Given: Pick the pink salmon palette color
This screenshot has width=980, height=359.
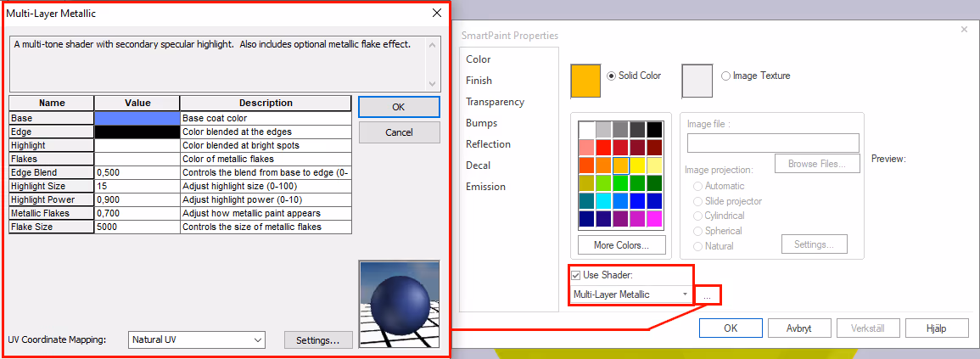Looking at the screenshot, I should point(586,147).
